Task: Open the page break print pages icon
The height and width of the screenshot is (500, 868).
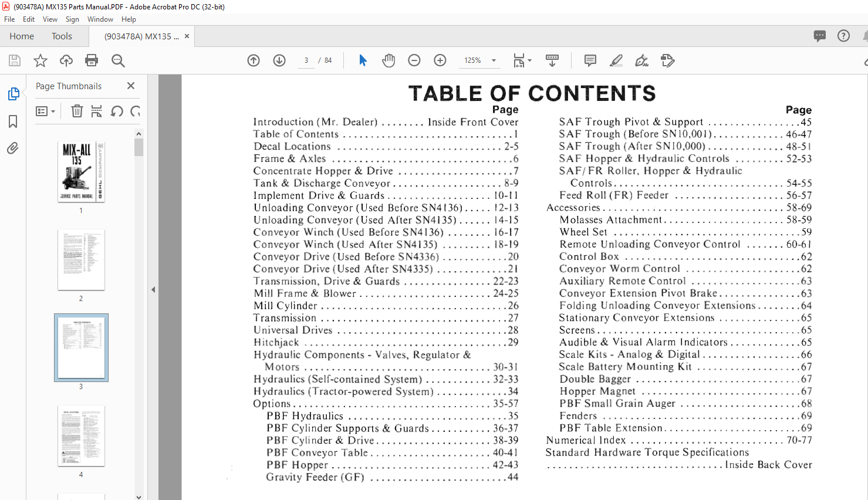Action: 97,111
